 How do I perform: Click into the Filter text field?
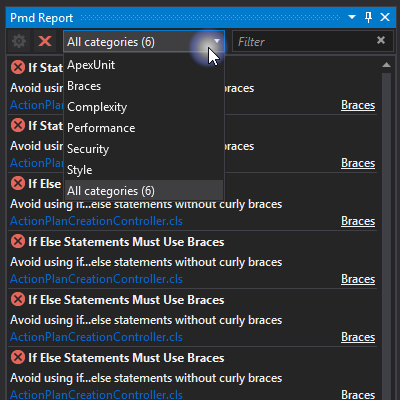coord(303,42)
